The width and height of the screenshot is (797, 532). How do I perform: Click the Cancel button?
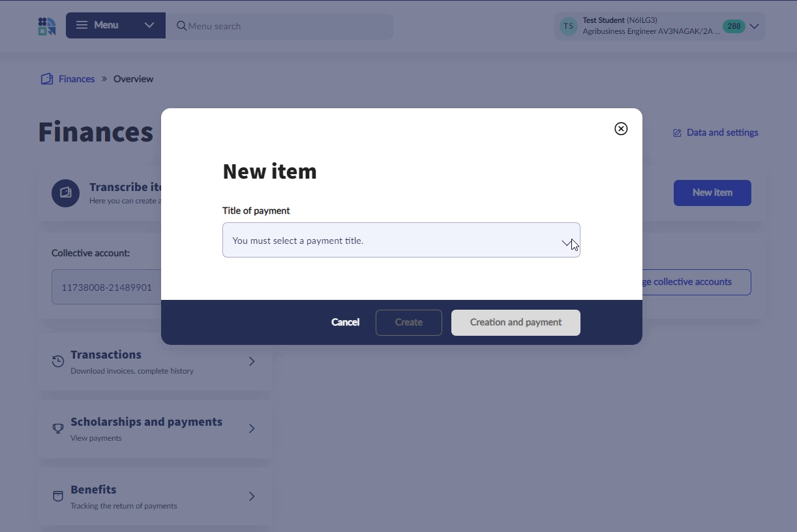pyautogui.click(x=345, y=323)
